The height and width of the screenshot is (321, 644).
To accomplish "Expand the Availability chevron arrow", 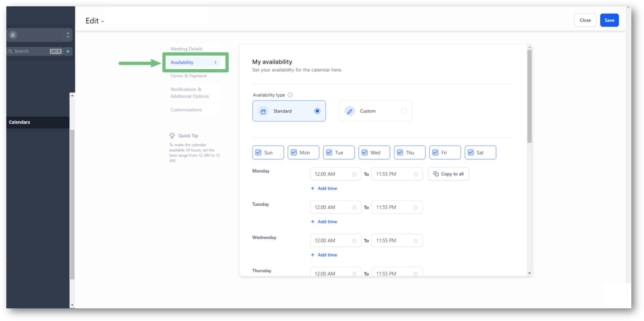I will 215,62.
